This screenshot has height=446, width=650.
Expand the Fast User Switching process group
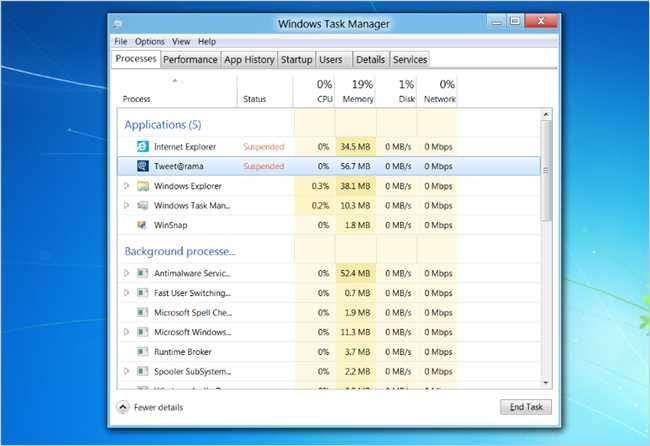(127, 293)
